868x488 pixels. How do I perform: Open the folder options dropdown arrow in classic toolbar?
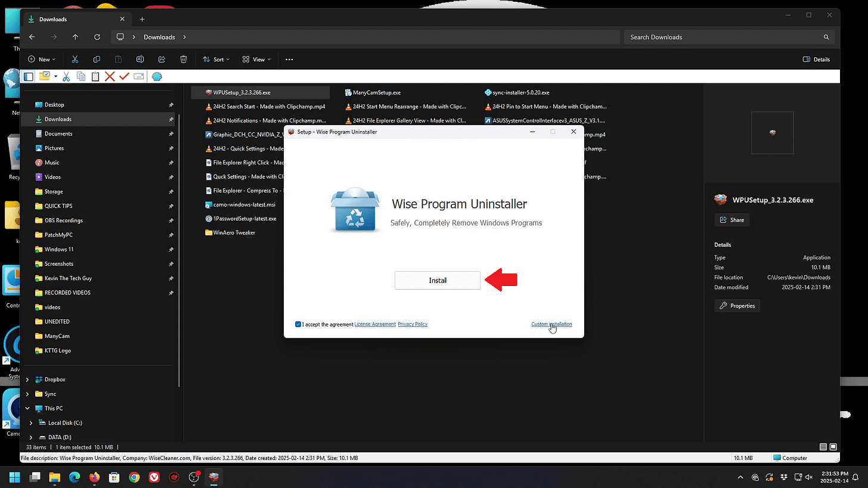55,76
